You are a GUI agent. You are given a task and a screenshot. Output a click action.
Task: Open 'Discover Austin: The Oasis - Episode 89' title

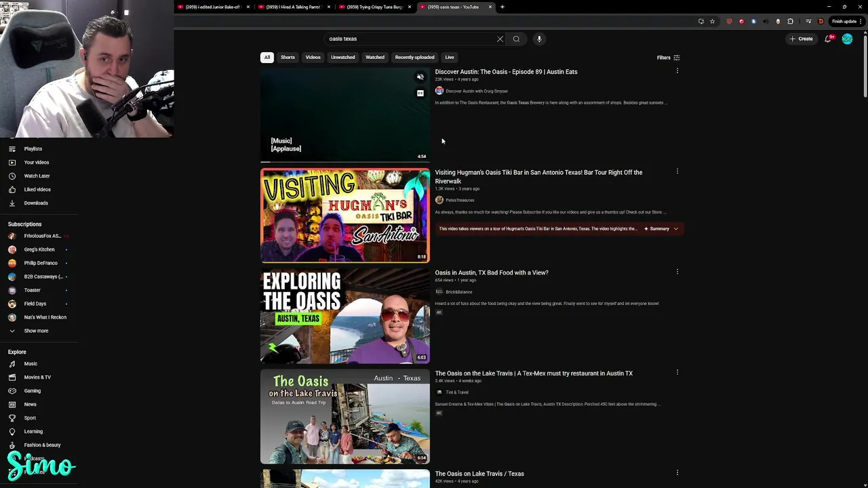506,72
